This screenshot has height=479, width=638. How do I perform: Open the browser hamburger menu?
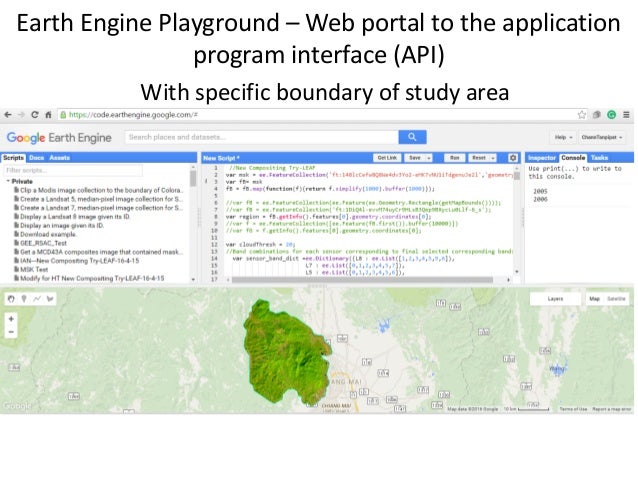pos(626,115)
